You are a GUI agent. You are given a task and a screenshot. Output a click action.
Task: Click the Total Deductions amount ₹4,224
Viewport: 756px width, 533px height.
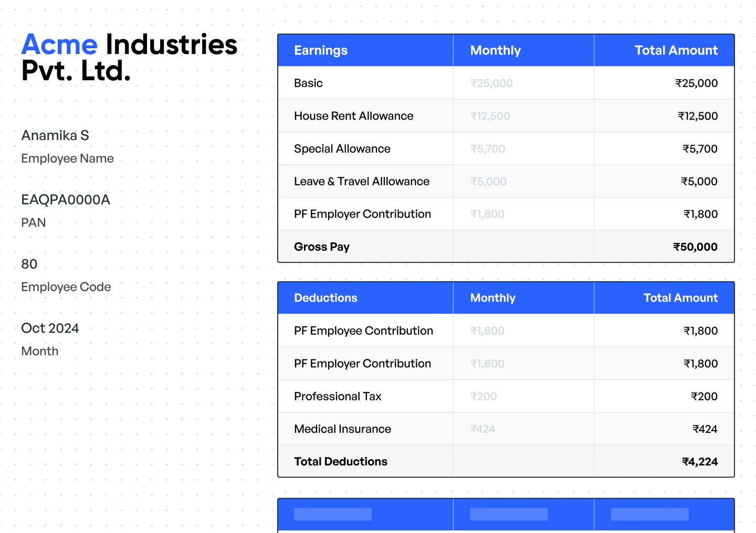(699, 462)
